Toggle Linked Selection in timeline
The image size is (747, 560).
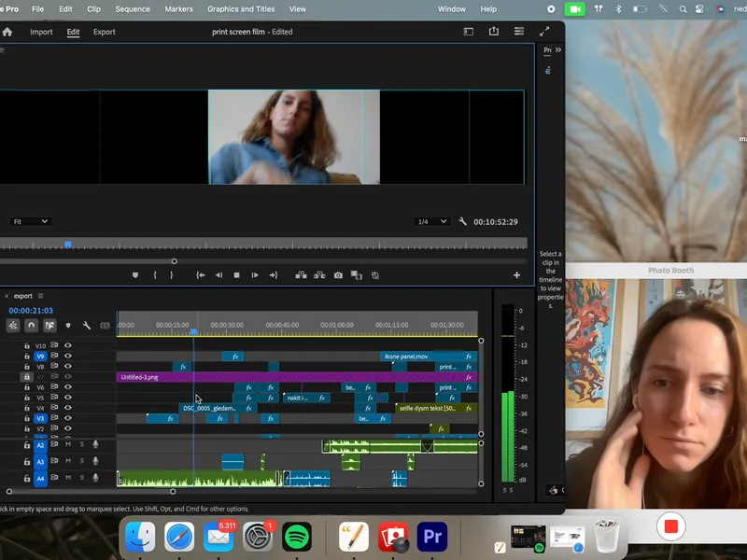point(49,325)
